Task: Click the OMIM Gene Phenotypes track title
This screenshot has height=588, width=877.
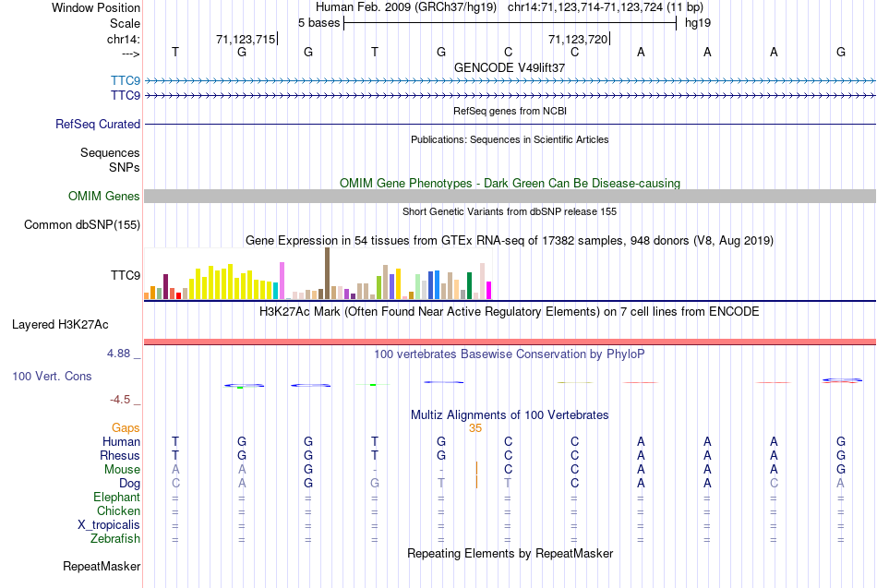Action: [510, 183]
